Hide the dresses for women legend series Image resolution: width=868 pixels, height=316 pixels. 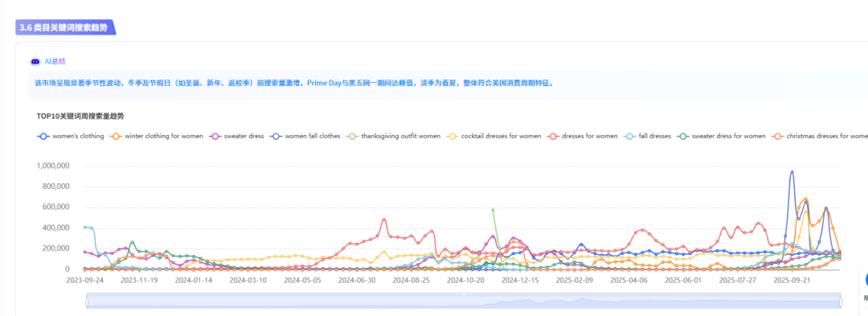pyautogui.click(x=583, y=136)
